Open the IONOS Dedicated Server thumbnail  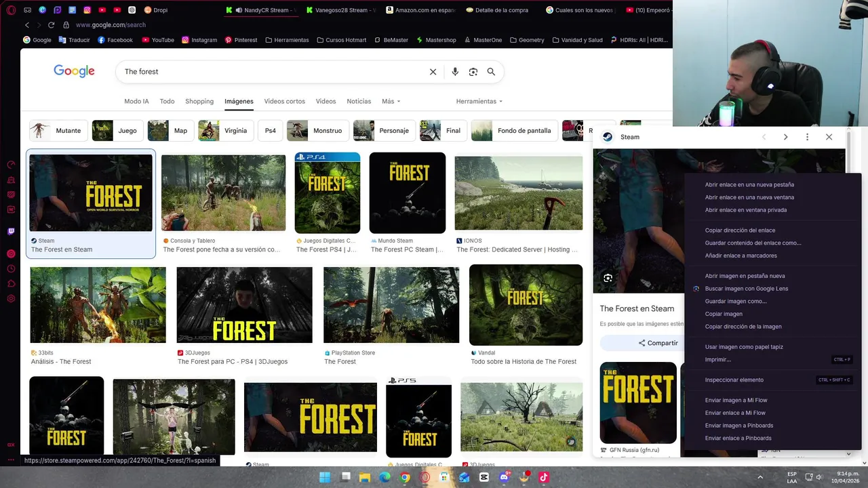pos(519,193)
